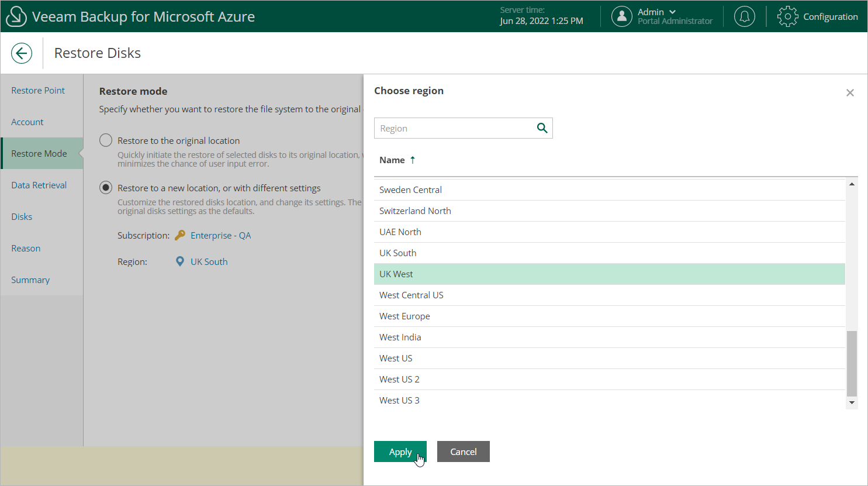Expand the Admin account dropdown
The width and height of the screenshot is (868, 486).
(x=672, y=12)
